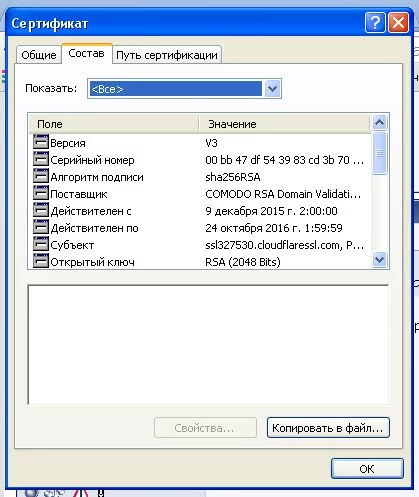419x497 pixels.
Task: Select the Открытый ключ field icon
Action: 41,261
